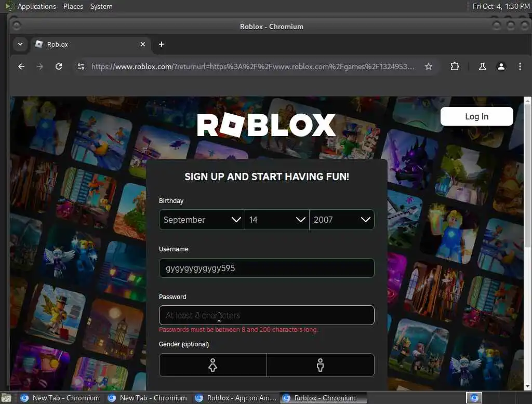Click the workspace switcher in bottom panel

pyautogui.click(x=474, y=398)
